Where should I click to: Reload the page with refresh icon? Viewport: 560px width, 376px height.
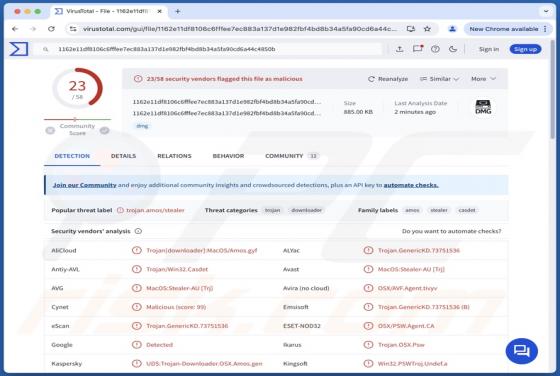click(x=51, y=29)
